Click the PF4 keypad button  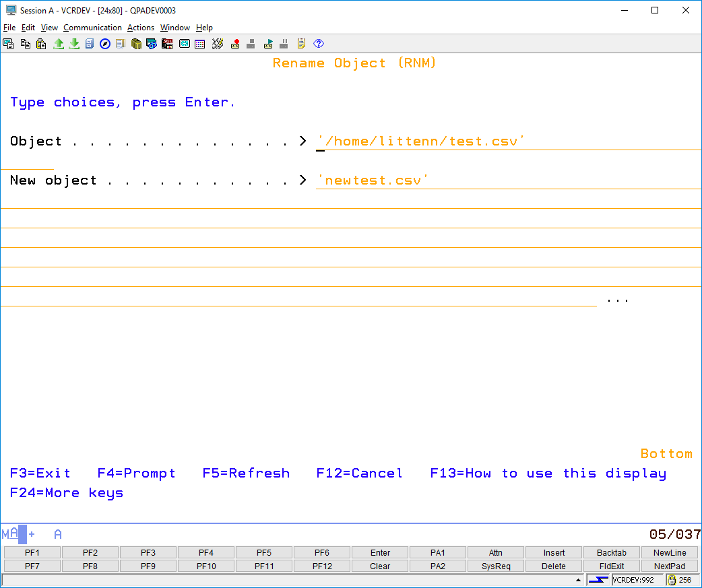[206, 553]
